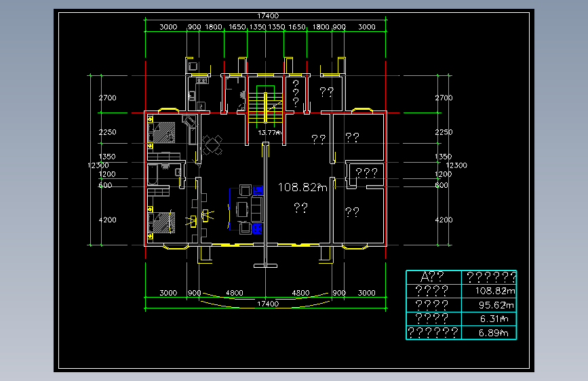Select the leftmost 3000 dimension in the top row
Viewport: 588px width, 381px height.
168,27
